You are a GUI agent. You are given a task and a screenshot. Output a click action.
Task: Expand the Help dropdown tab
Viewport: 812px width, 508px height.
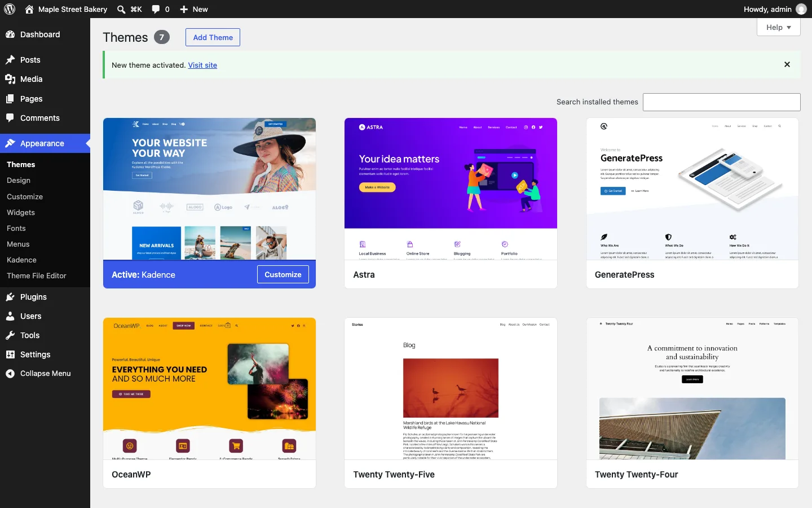(x=779, y=27)
